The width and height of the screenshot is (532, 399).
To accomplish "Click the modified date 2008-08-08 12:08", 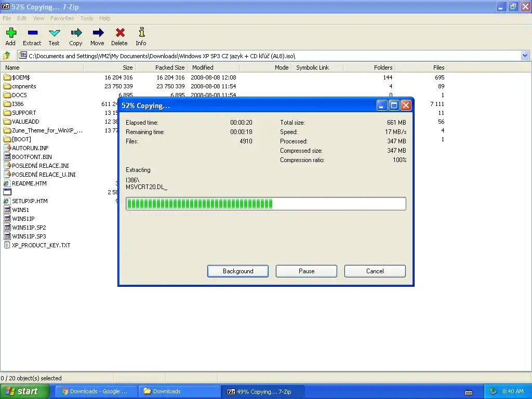I will coord(214,77).
